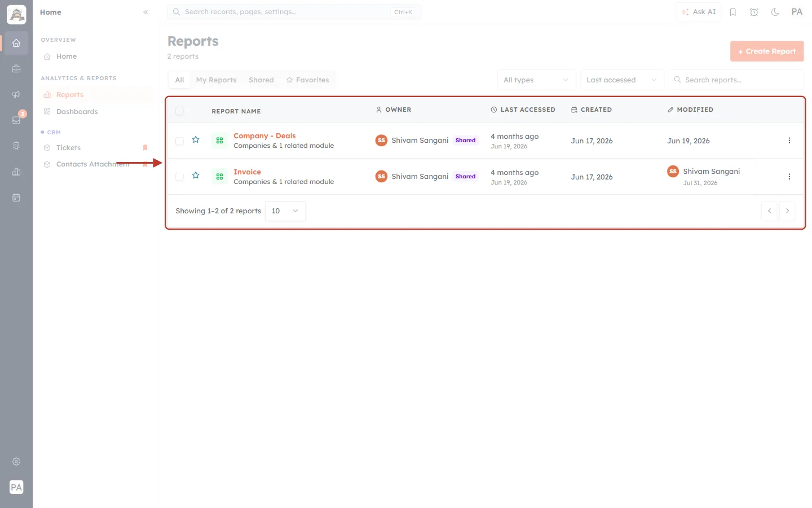Open the megaphone icon in the left rail
This screenshot has height=508, width=812.
tap(16, 94)
